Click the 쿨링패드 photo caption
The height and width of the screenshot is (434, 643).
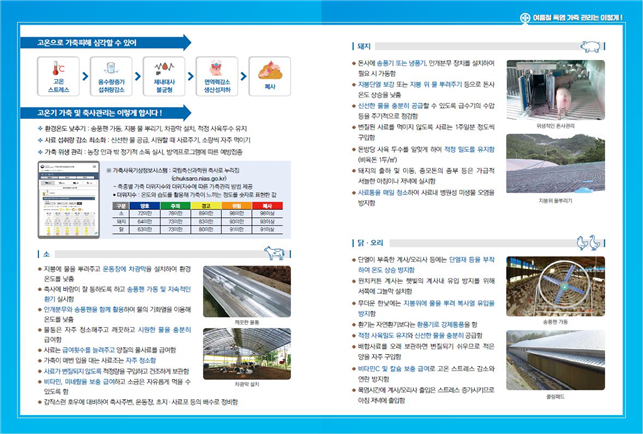[556, 397]
